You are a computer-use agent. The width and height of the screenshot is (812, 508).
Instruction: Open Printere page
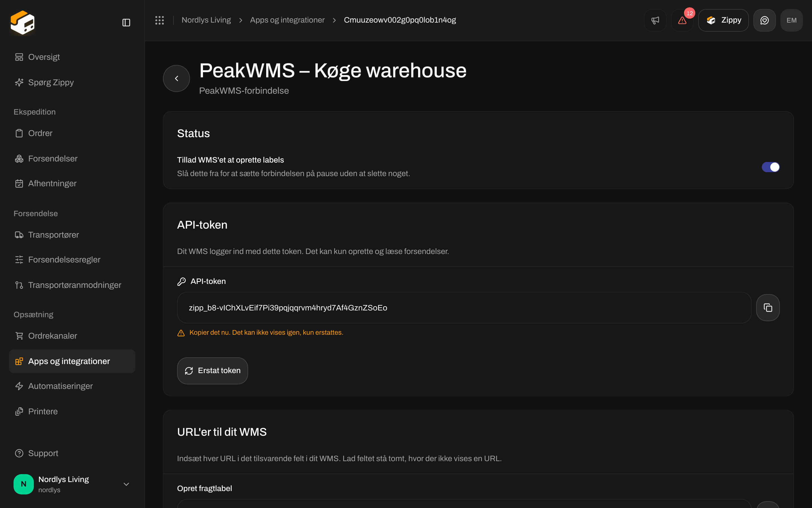click(72, 411)
